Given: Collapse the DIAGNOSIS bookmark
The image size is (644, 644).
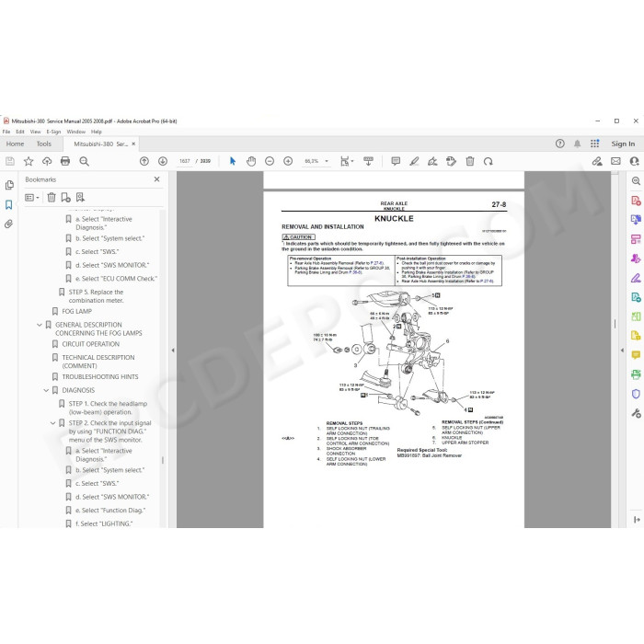Looking at the screenshot, I should (x=46, y=391).
